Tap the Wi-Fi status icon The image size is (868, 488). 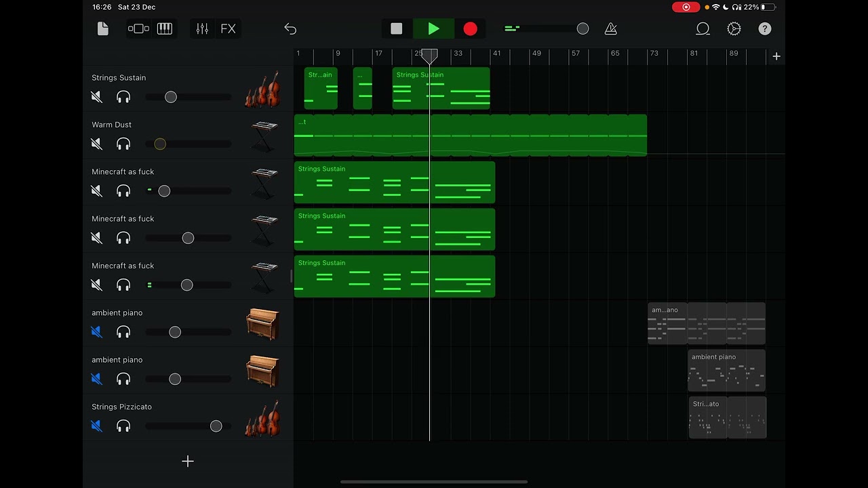(x=716, y=7)
